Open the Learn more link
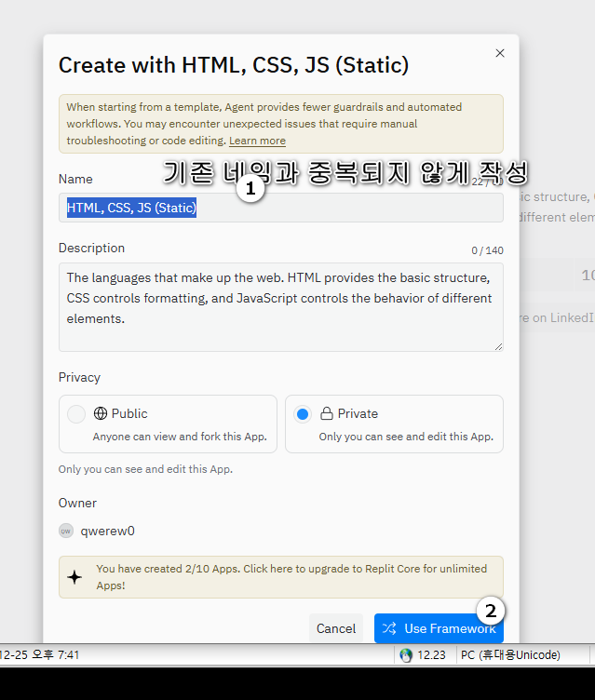 coord(257,141)
